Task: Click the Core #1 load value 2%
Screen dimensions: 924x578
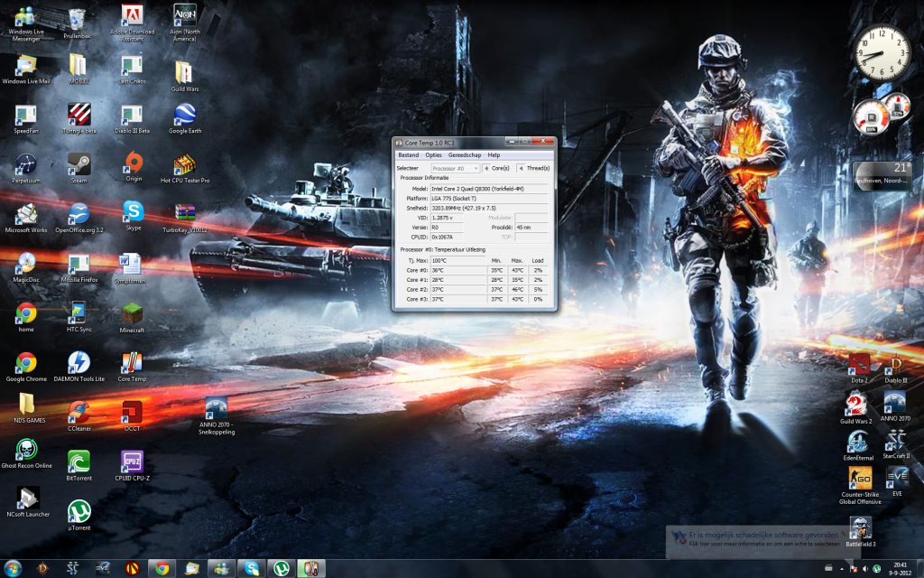Action: [x=538, y=280]
